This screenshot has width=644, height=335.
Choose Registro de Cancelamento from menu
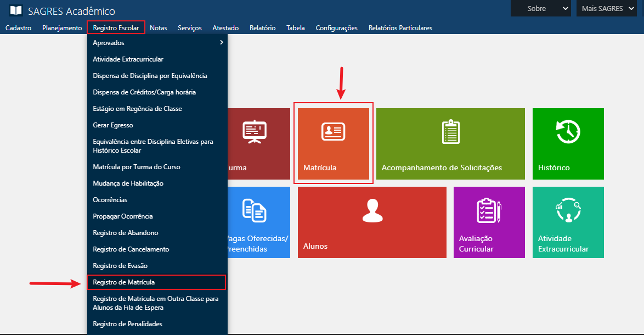pos(131,249)
